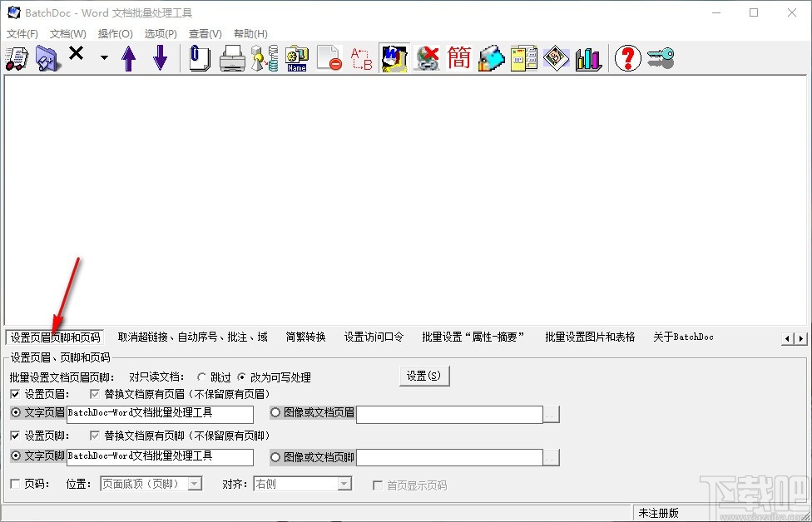This screenshot has height=522, width=812.
Task: Select the 跳过 radio option
Action: coord(201,376)
